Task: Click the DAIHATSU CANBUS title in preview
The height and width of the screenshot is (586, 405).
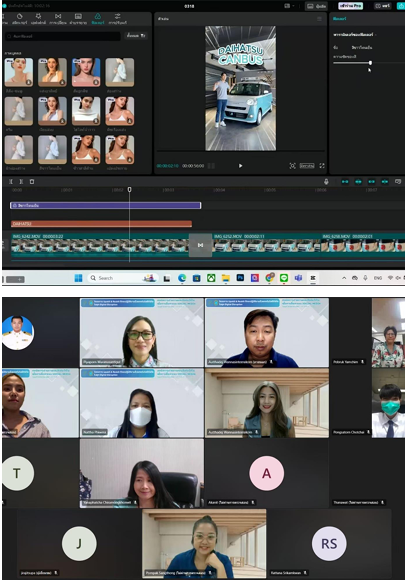Action: click(241, 55)
